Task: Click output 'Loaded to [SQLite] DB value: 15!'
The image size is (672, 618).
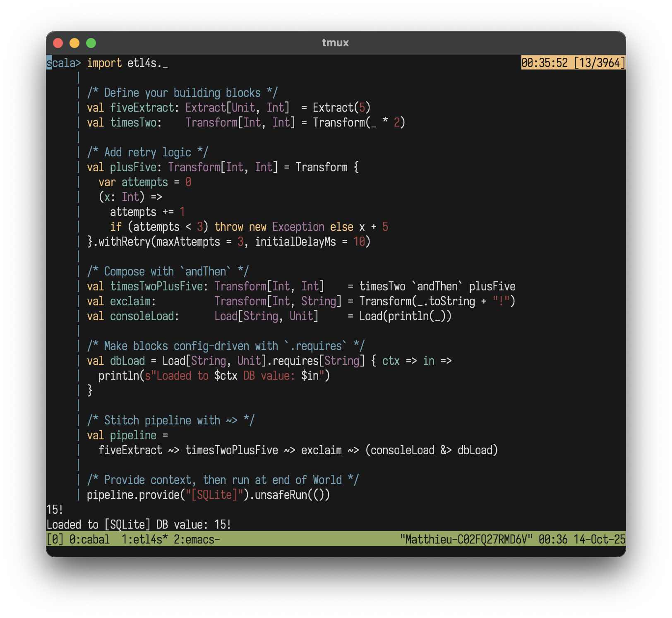Action: (x=139, y=525)
